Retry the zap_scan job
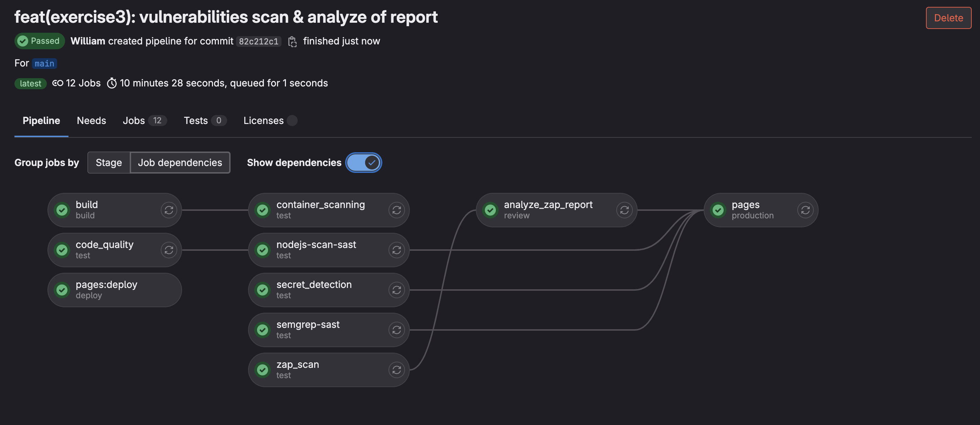 pos(396,370)
